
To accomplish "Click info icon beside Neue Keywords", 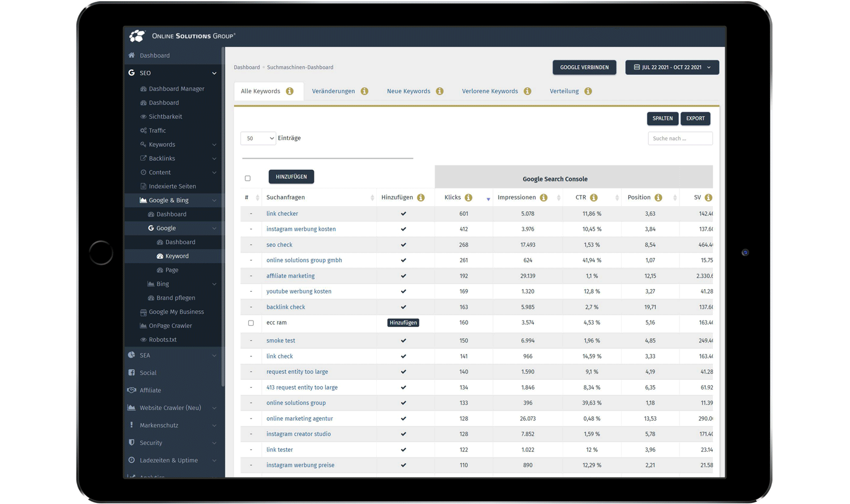I will (x=440, y=91).
